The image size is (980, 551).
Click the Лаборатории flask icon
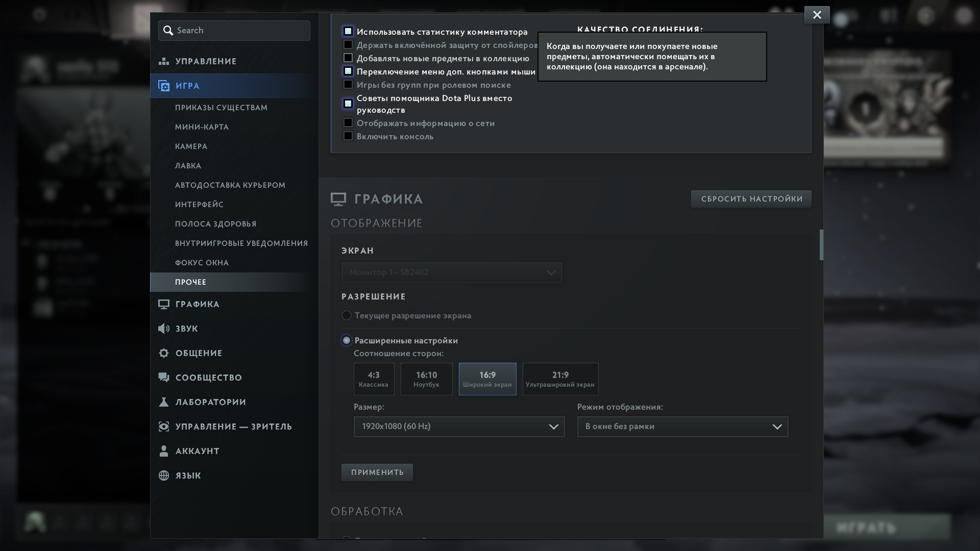tap(164, 403)
